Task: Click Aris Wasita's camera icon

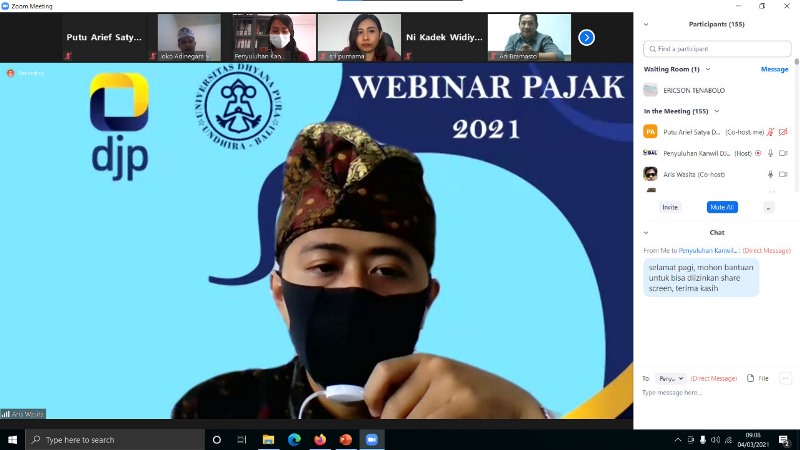Action: point(783,174)
